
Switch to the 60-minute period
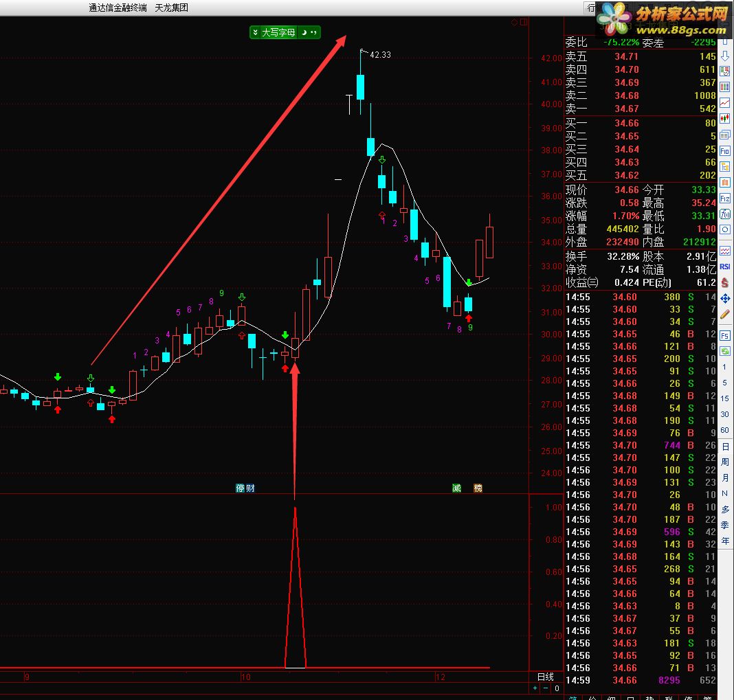[x=724, y=430]
